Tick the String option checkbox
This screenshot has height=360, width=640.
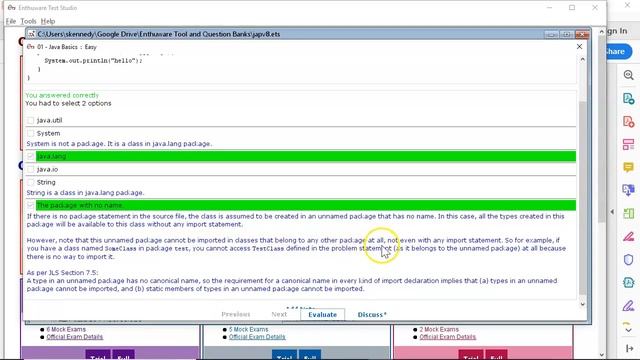[x=30, y=182]
